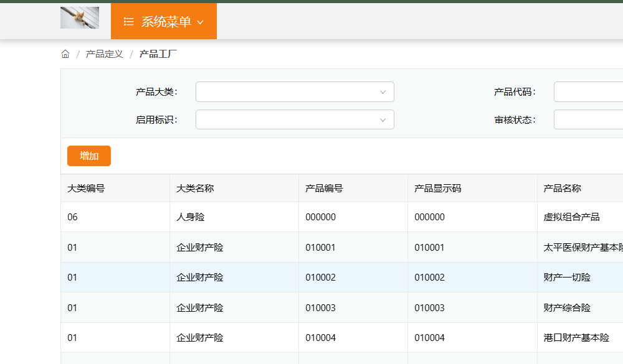623x364 pixels.
Task: Click display code 010003 in 产品显示码 column
Action: (x=429, y=308)
